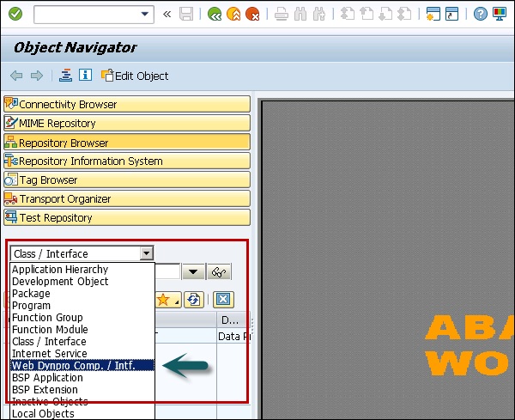The height and width of the screenshot is (420, 515).
Task: Click the Refresh object list icon
Action: tap(194, 300)
